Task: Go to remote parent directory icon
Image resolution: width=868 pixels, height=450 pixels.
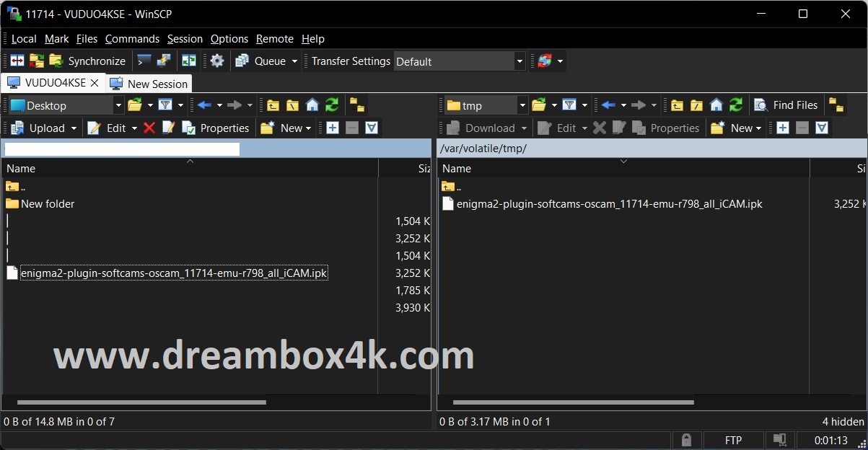Action: (677, 105)
